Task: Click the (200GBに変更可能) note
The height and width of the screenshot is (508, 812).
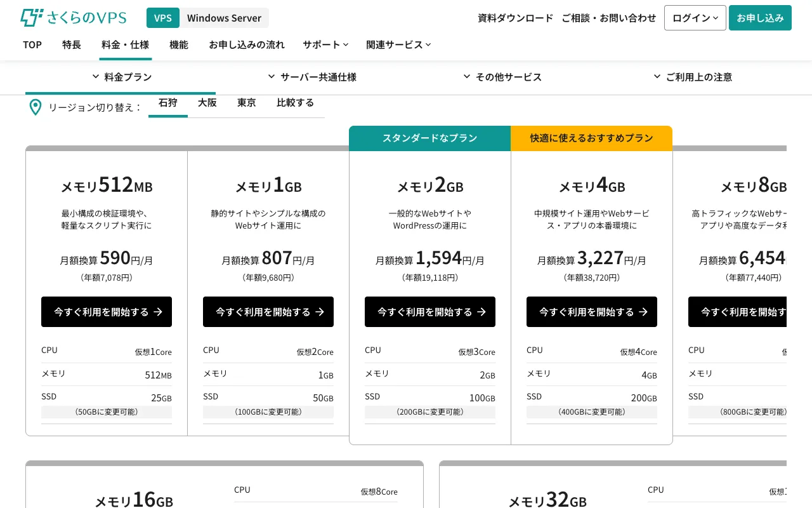Action: point(430,412)
